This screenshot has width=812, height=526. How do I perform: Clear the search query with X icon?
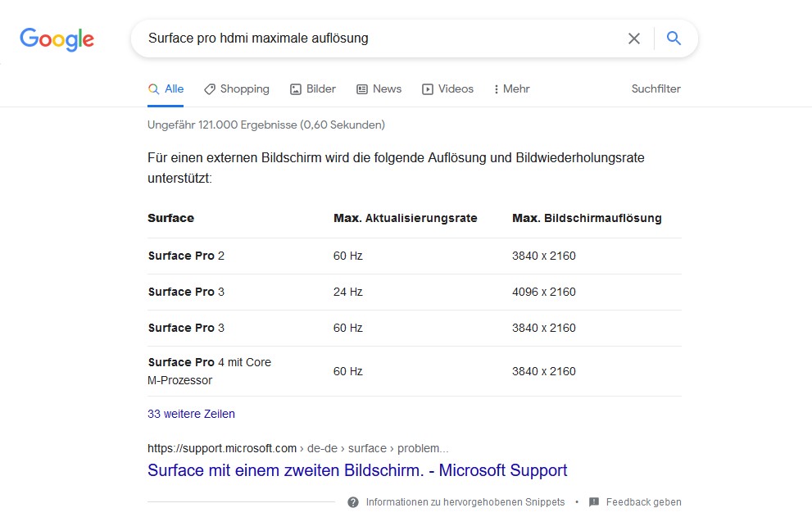tap(633, 39)
